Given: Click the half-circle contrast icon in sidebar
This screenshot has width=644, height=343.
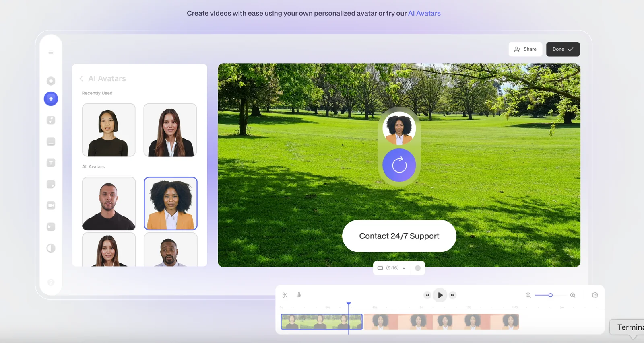Looking at the screenshot, I should [x=51, y=248].
